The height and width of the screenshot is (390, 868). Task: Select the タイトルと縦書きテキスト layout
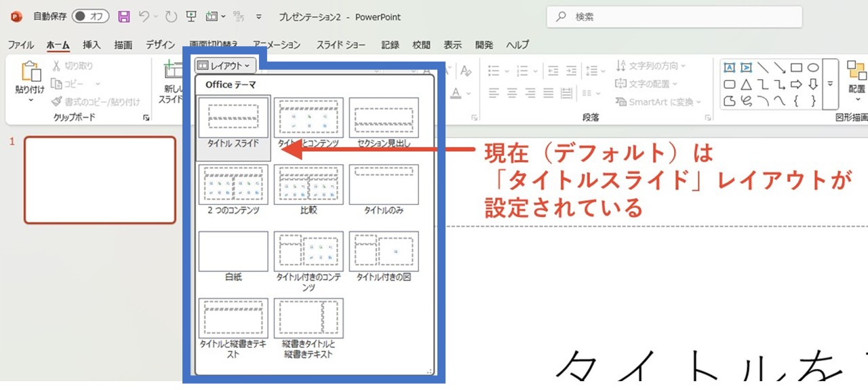[x=233, y=329]
